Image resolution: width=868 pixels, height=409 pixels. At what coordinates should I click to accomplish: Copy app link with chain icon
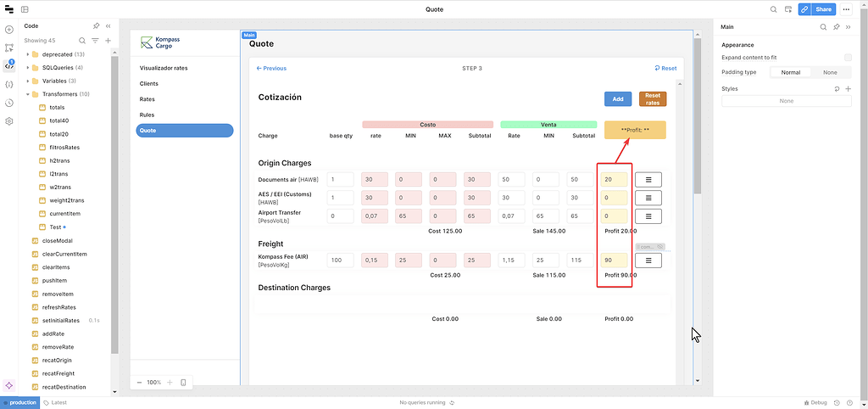(804, 9)
